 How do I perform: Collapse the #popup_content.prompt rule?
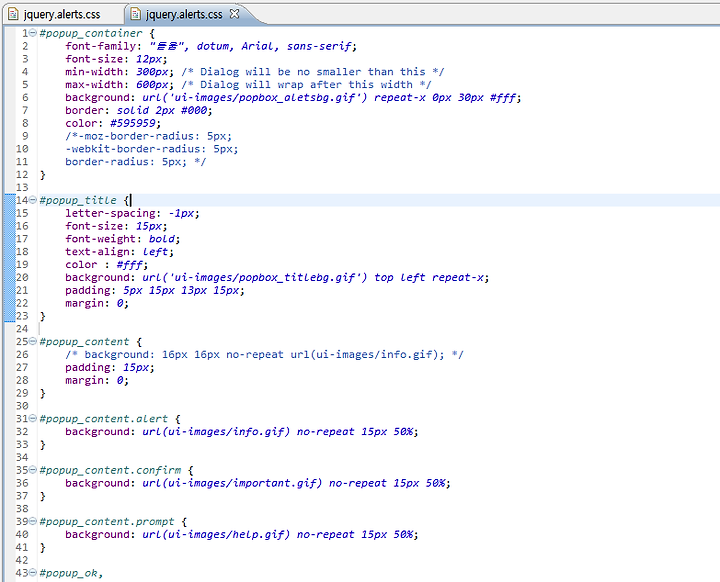(x=33, y=522)
